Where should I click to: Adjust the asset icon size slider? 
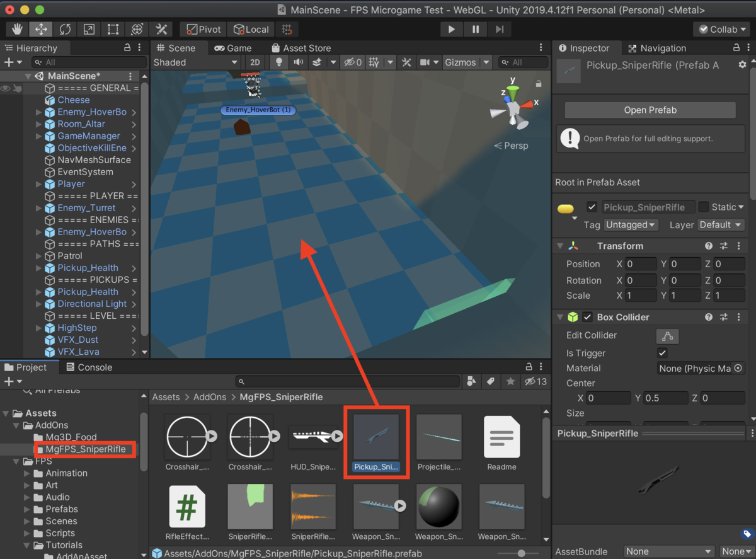tap(521, 553)
